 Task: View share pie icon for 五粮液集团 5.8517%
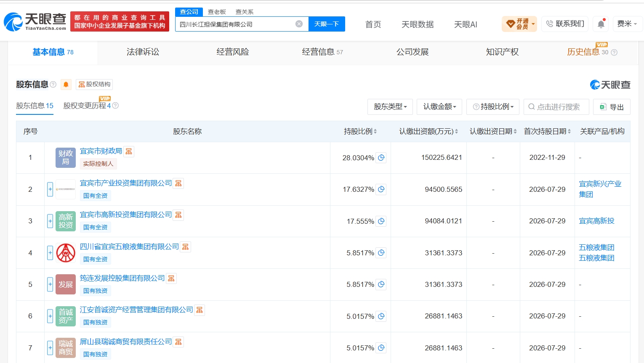(x=381, y=253)
